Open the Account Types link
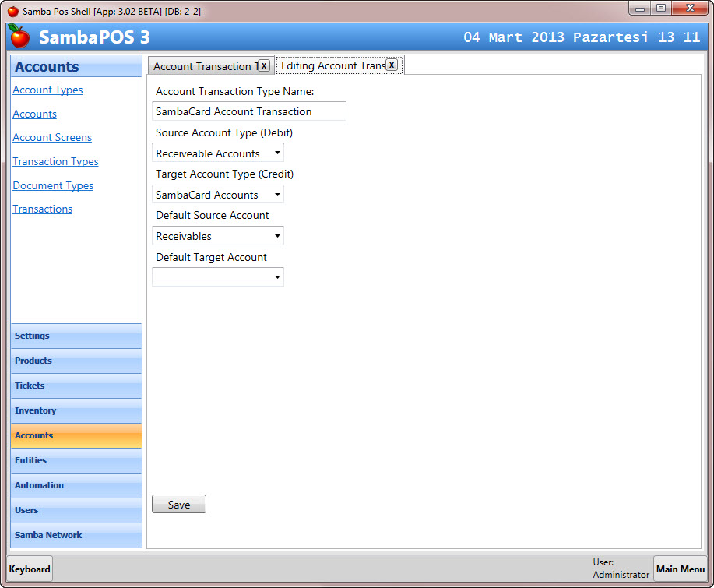The height and width of the screenshot is (588, 714). coord(47,90)
